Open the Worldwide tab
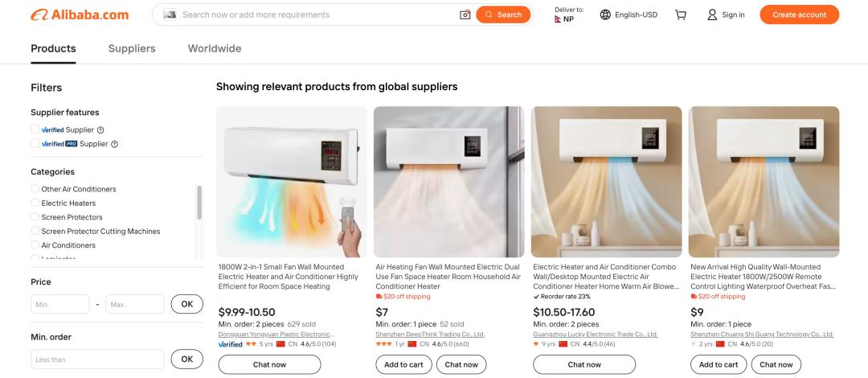868x378 pixels. tap(215, 48)
